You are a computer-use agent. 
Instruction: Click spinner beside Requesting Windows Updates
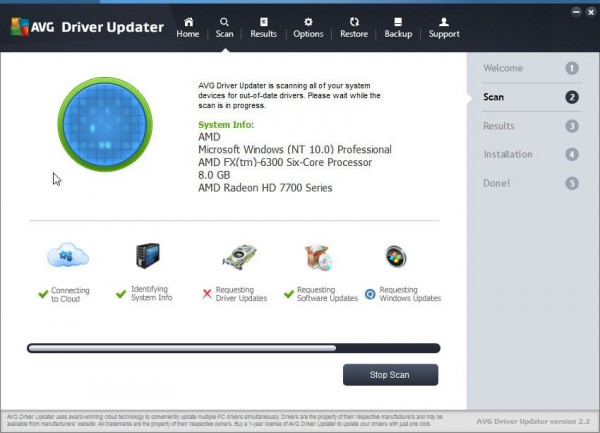370,294
